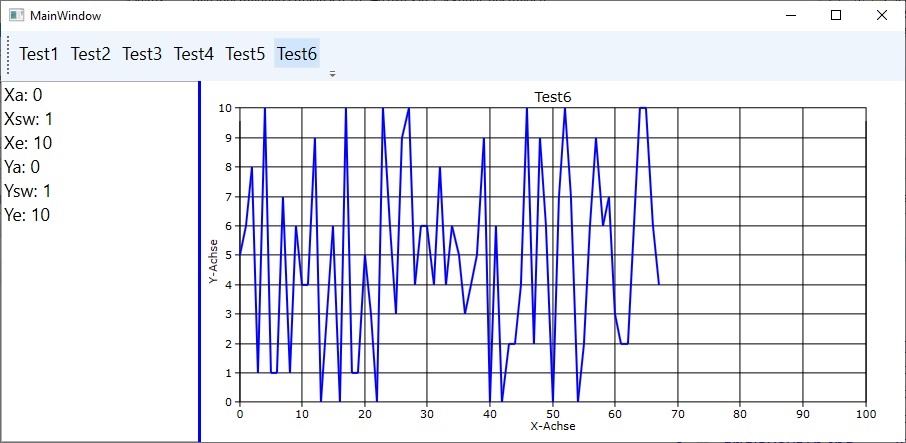Image resolution: width=906 pixels, height=443 pixels.
Task: Open the Test3 chart
Action: [x=142, y=54]
